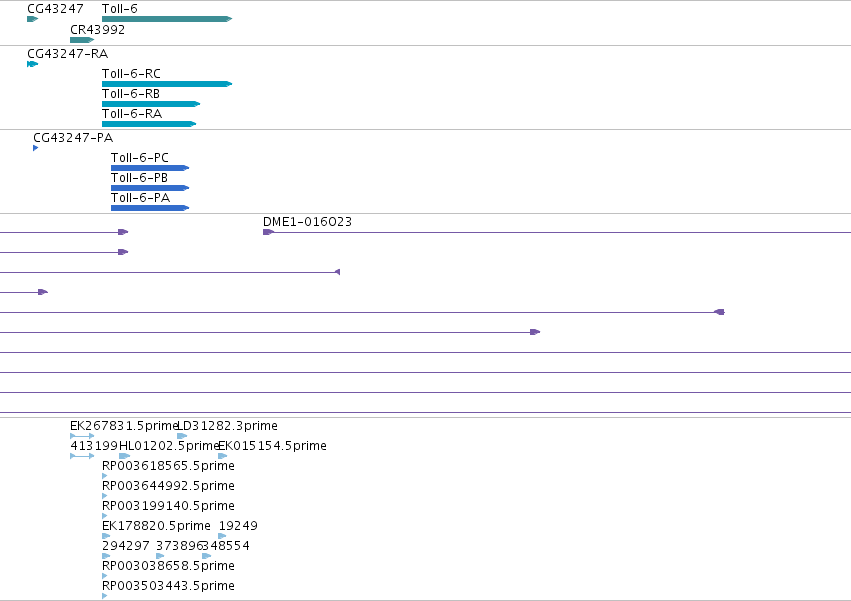Select the Toll-6-PA protein bar
The image size is (851, 601).
click(x=150, y=208)
